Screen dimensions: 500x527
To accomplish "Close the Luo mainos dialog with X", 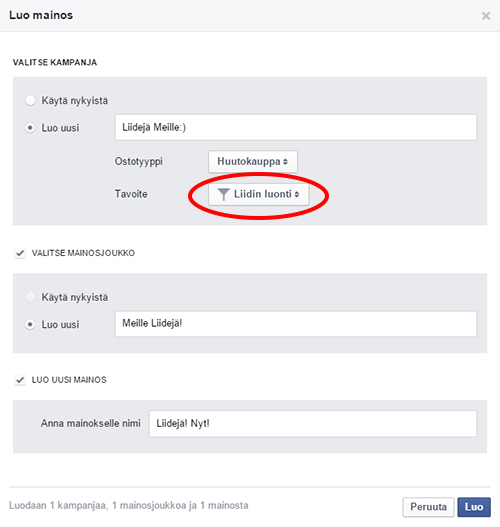I will (486, 15).
